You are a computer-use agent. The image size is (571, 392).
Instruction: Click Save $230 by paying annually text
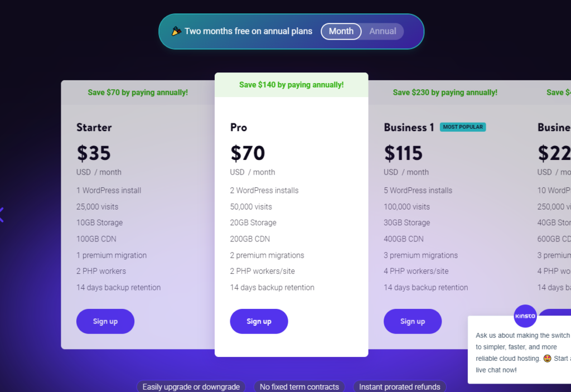[x=445, y=93]
